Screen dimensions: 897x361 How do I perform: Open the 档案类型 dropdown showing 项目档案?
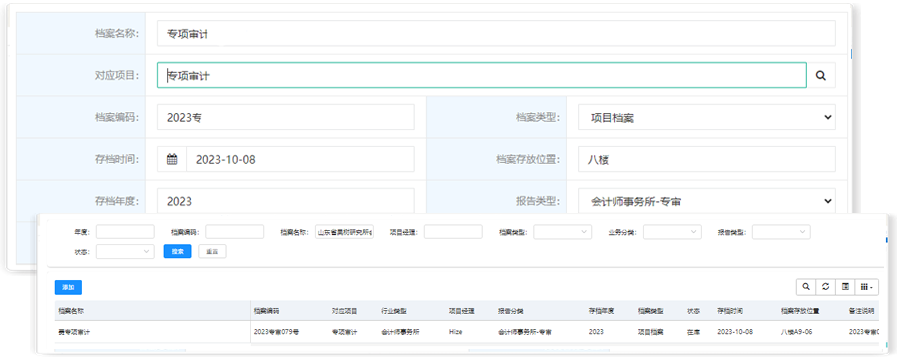pos(707,118)
